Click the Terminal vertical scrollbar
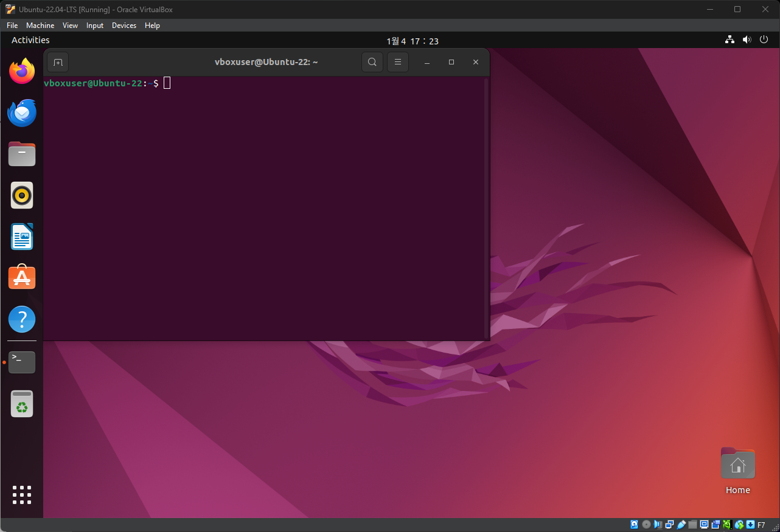The image size is (780, 532). (x=486, y=208)
